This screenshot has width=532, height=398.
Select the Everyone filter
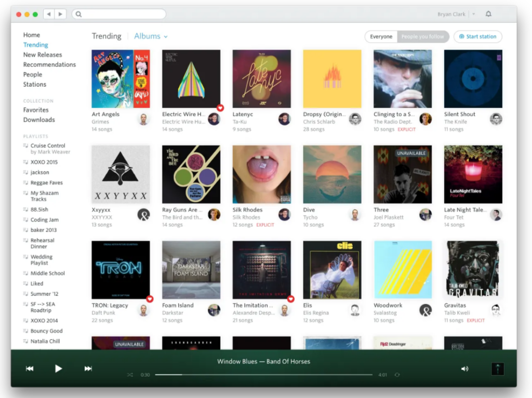tap(381, 37)
